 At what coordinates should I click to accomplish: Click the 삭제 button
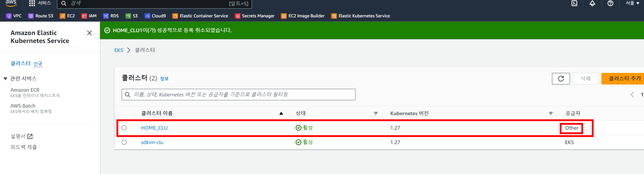coord(586,79)
